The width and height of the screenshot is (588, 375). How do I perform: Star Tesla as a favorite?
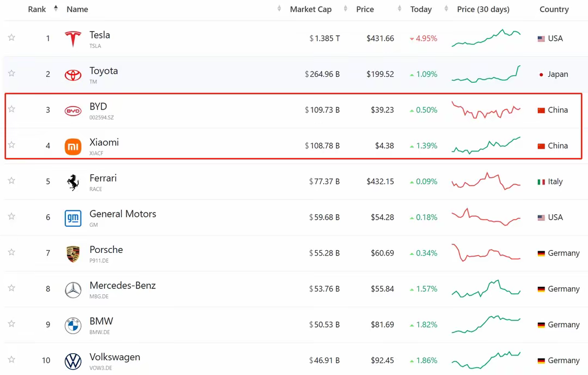pos(11,38)
